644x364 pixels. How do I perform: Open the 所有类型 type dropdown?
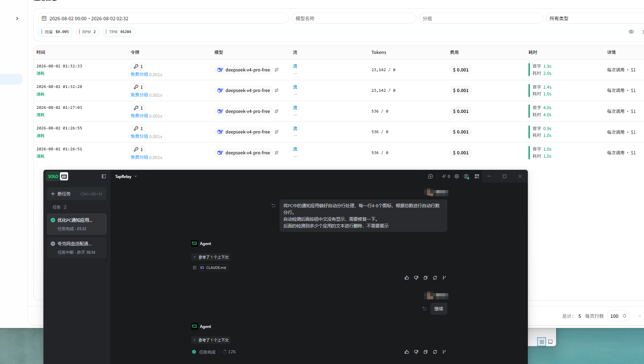[595, 19]
